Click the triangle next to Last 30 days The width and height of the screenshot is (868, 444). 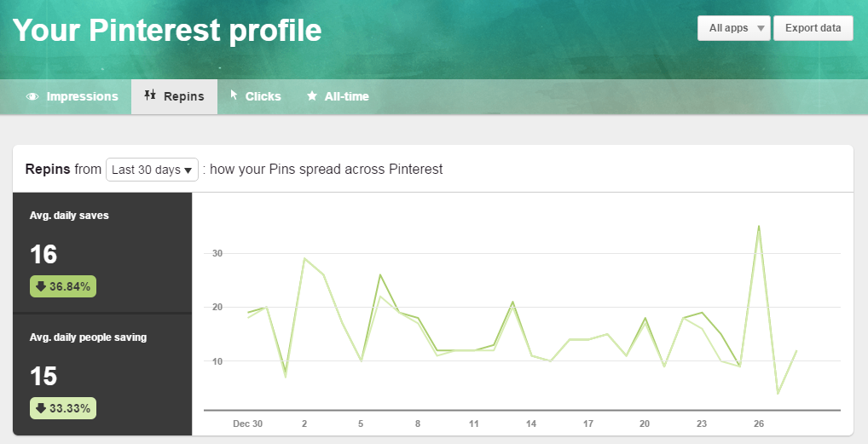(188, 170)
